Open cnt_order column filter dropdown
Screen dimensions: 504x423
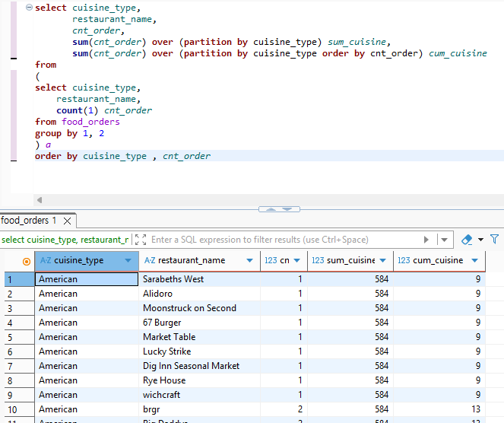296,260
